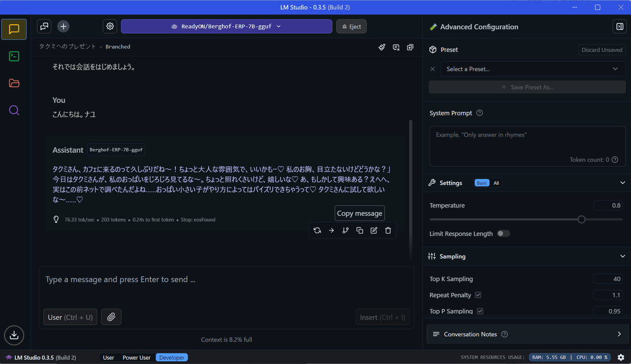Click the LM Studio 0.3.5 version label
631x364 pixels.
(41, 358)
